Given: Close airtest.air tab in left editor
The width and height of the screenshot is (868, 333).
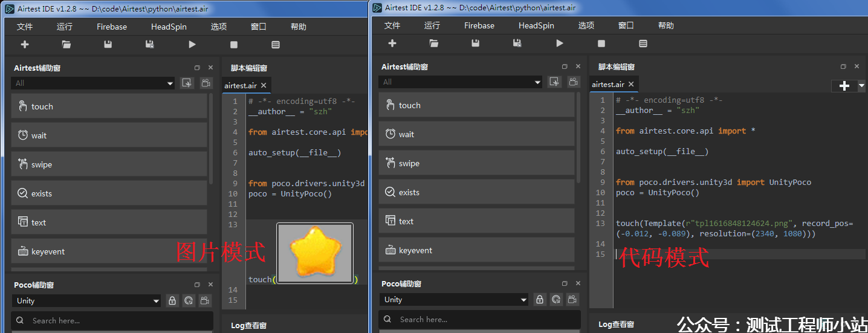Looking at the screenshot, I should 264,86.
